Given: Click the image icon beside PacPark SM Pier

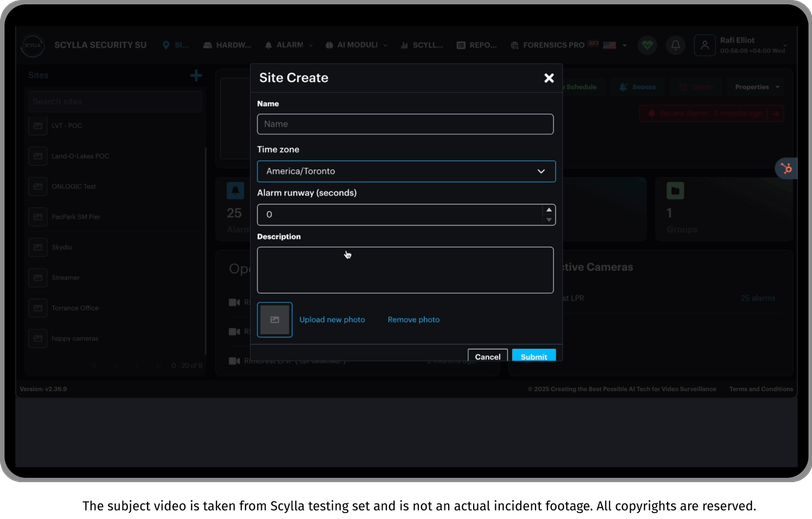Looking at the screenshot, I should pos(38,217).
